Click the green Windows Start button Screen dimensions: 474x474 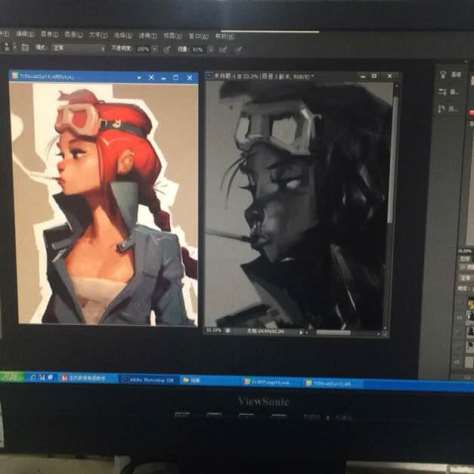coord(11,377)
